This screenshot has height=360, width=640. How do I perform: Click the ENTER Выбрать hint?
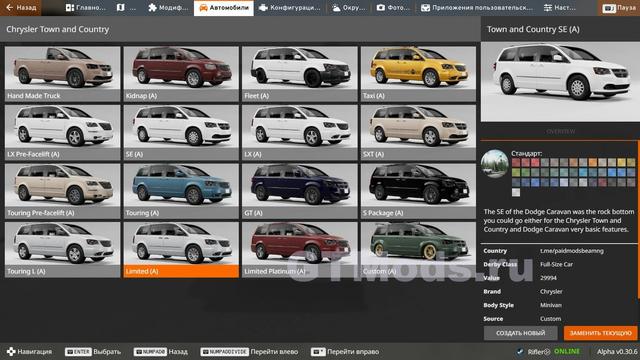[x=93, y=351]
